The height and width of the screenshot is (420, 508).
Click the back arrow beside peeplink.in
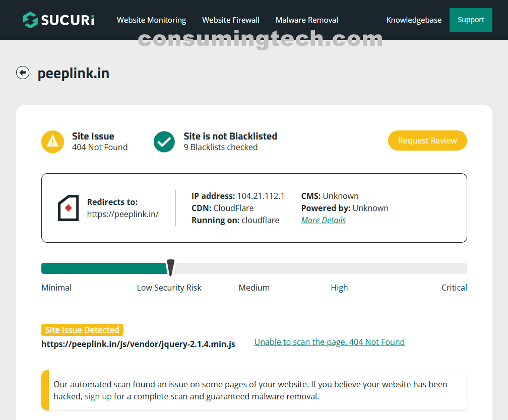tap(23, 73)
